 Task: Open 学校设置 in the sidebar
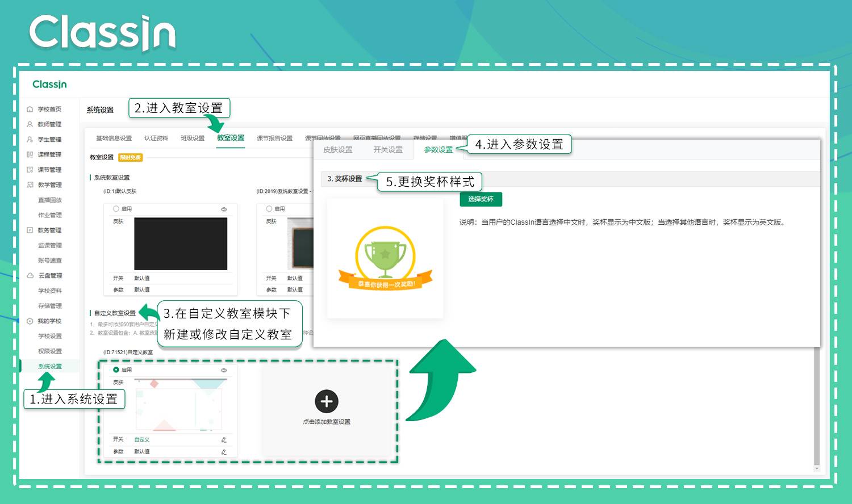pyautogui.click(x=50, y=336)
